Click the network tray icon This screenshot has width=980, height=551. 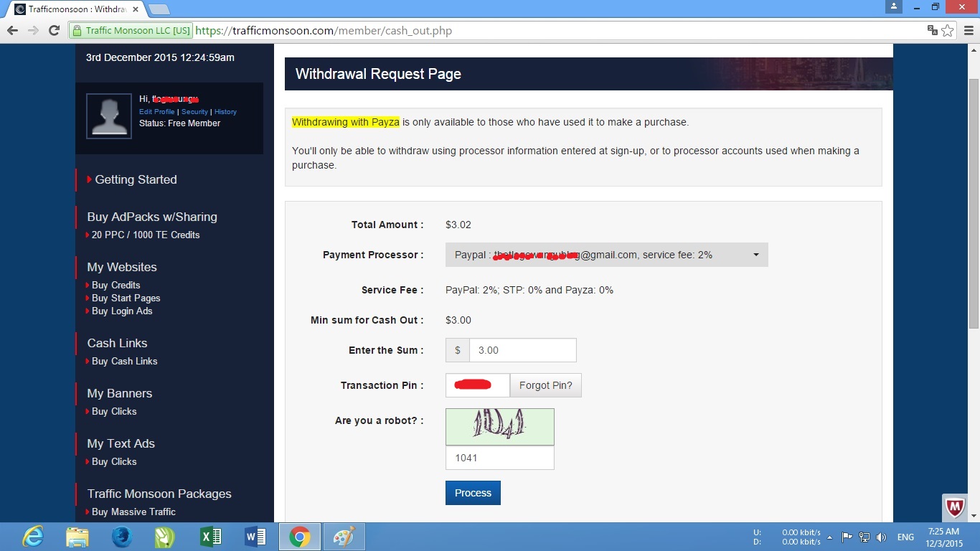coord(864,537)
